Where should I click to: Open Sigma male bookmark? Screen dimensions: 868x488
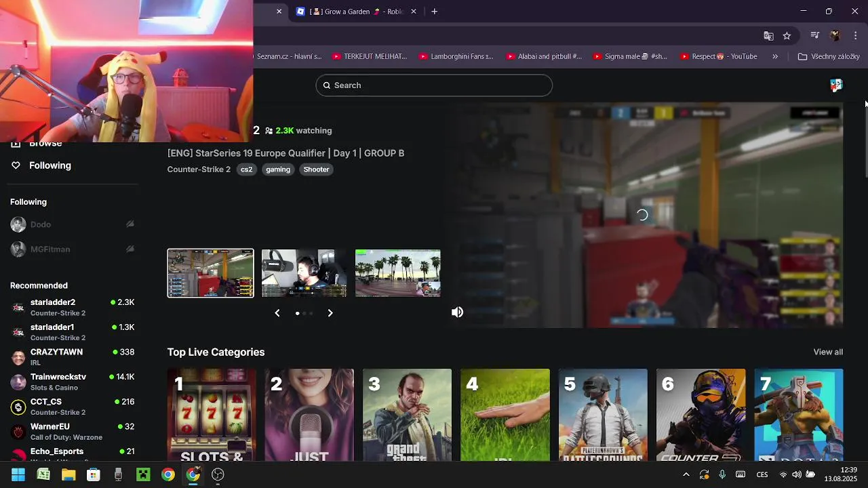click(630, 56)
